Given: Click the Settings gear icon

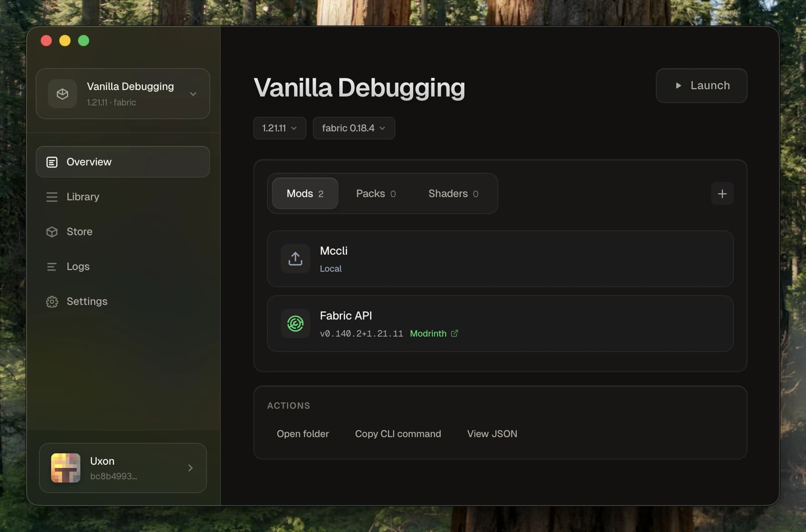Looking at the screenshot, I should [x=52, y=301].
